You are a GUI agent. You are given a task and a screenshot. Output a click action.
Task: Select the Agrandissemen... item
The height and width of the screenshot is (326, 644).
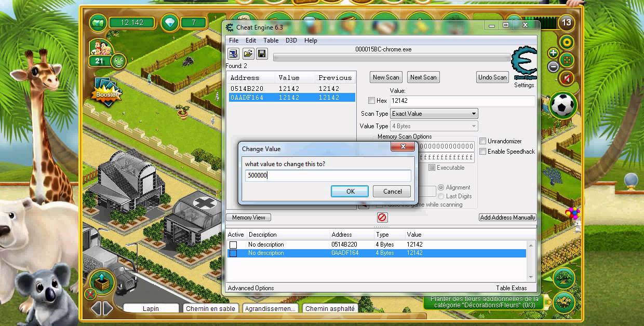pos(270,308)
